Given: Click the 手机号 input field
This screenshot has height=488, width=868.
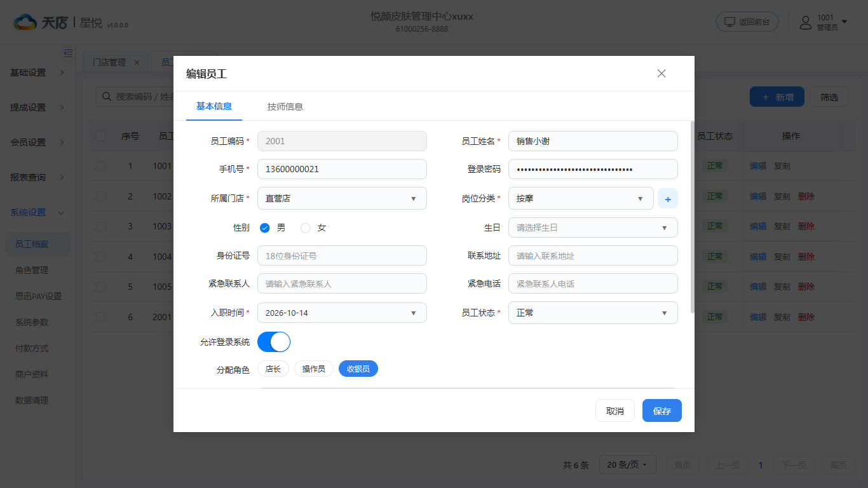Looking at the screenshot, I should point(342,169).
